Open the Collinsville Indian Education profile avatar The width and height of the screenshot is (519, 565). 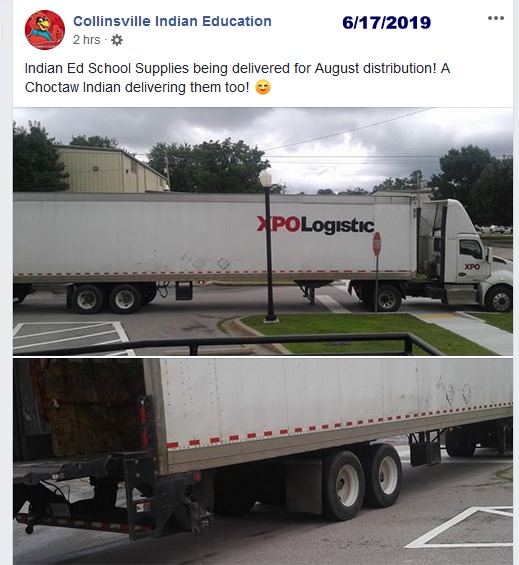[45, 30]
